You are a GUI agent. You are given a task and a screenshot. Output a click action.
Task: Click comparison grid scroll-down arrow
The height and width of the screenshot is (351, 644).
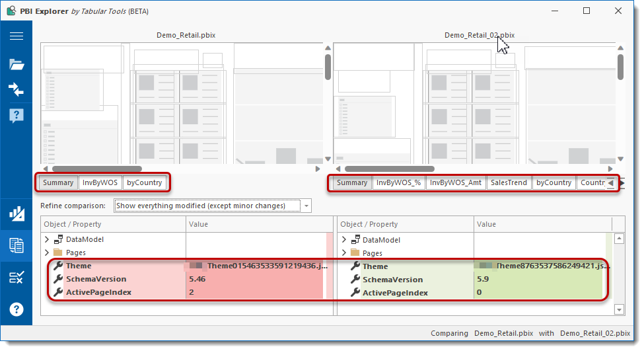click(x=620, y=309)
